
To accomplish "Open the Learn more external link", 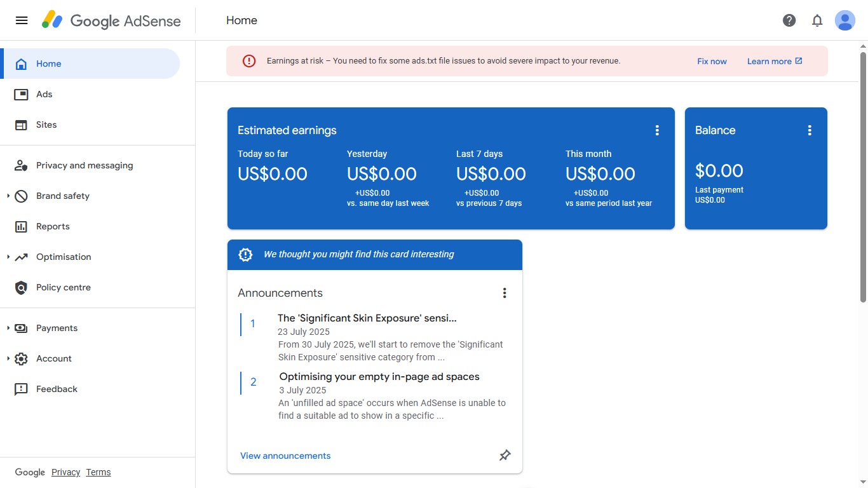I will click(775, 61).
